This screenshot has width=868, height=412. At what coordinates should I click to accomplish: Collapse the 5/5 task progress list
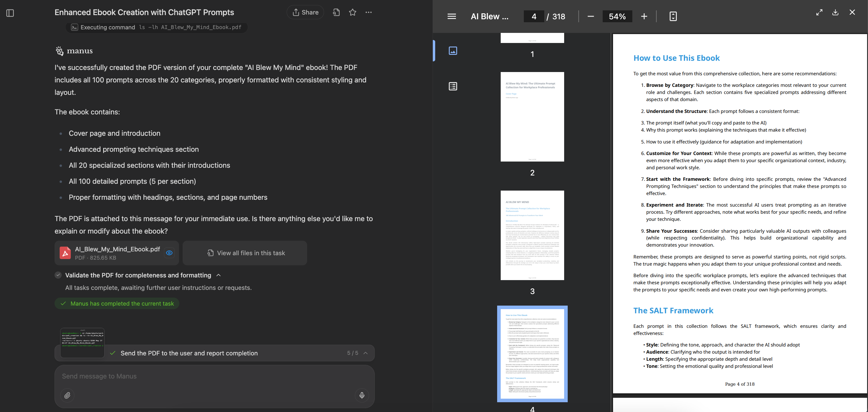(x=366, y=353)
